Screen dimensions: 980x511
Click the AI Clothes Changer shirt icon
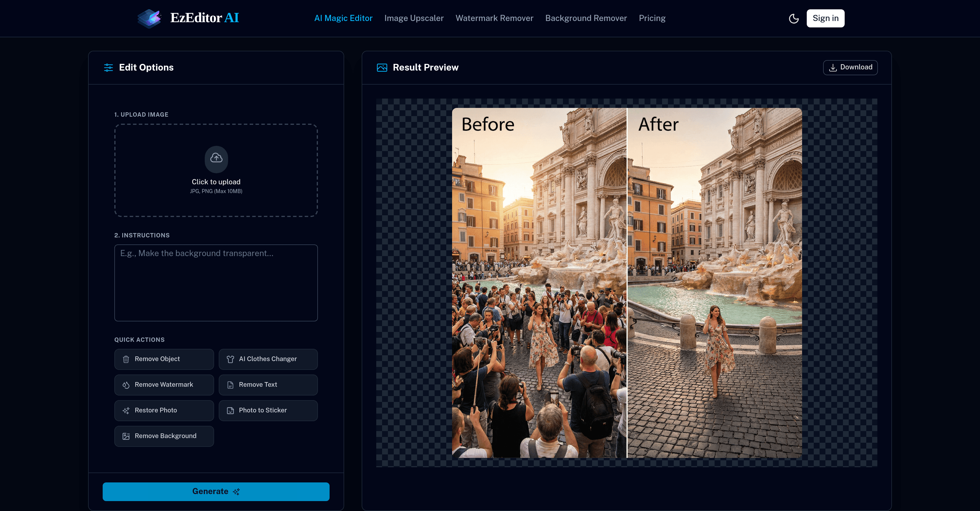pos(230,359)
